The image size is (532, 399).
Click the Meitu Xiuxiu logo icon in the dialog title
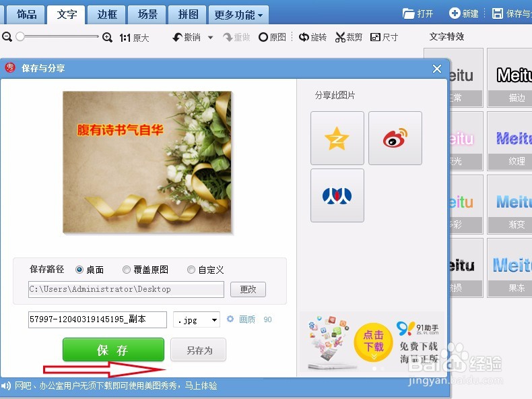coord(10,67)
